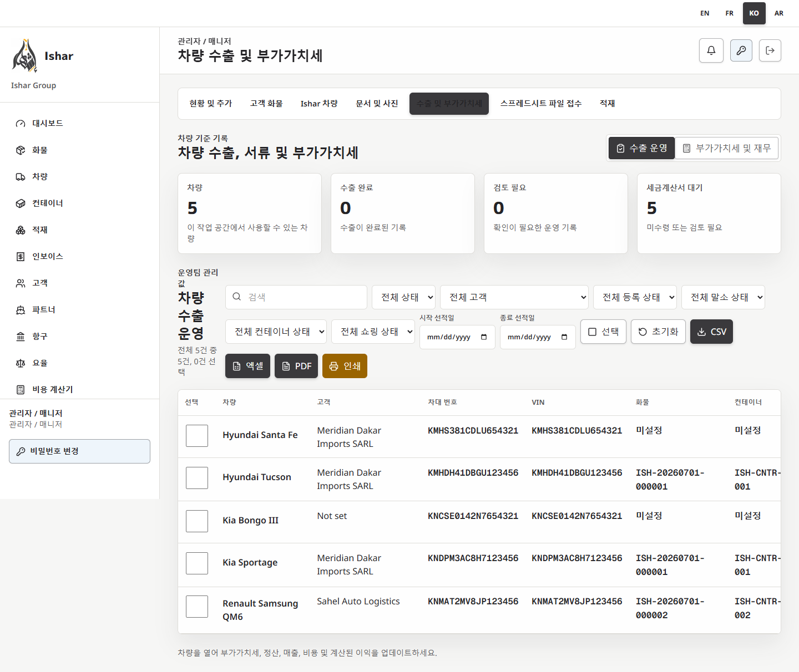This screenshot has height=672, width=799.
Task: Export table with CSV button
Action: [711, 332]
